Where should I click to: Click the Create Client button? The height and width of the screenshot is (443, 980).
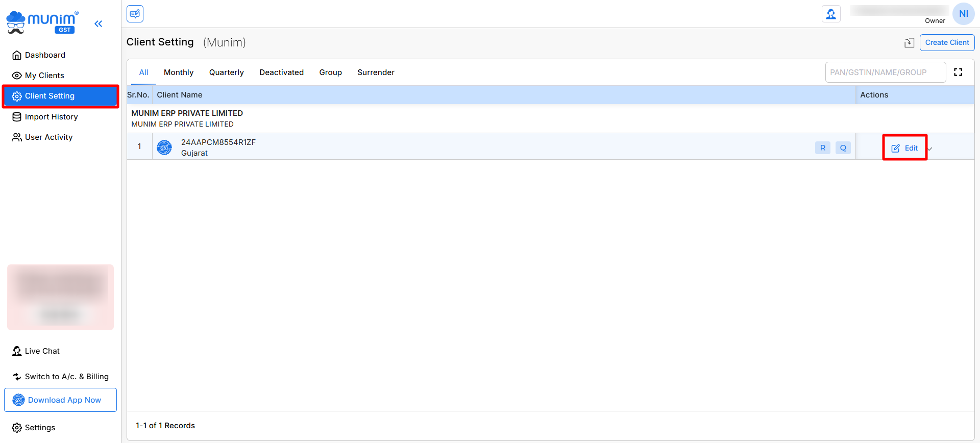(x=947, y=43)
